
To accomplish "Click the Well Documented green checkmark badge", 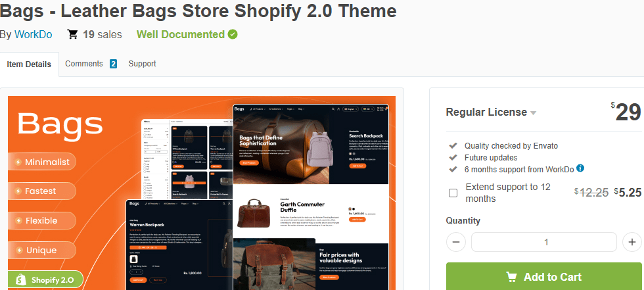I will coord(233,34).
